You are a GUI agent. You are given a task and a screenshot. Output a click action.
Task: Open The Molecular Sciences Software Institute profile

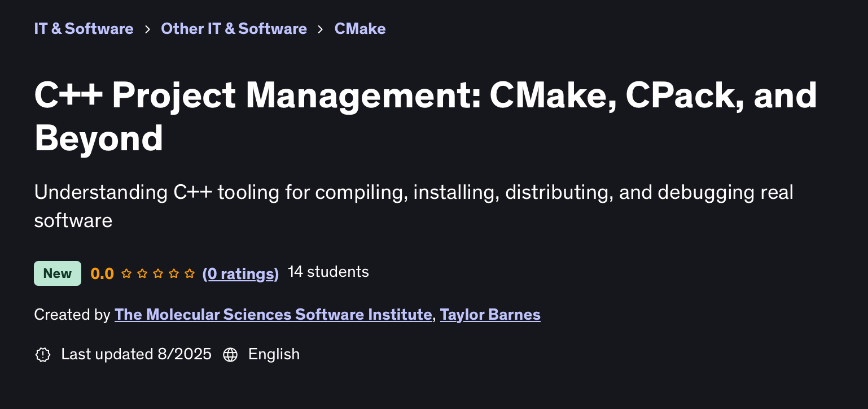coord(273,315)
